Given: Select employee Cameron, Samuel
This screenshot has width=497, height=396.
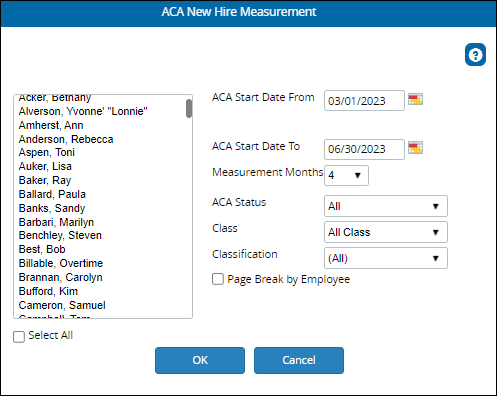Looking at the screenshot, I should tap(62, 305).
